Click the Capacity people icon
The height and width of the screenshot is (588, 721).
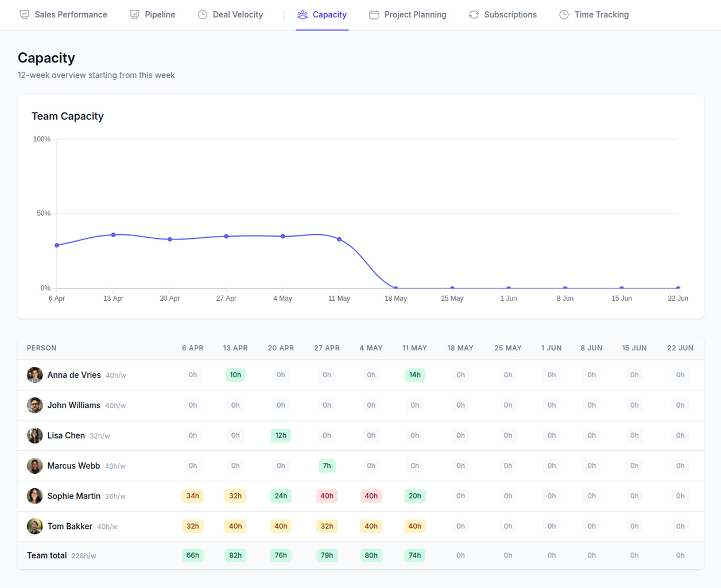(303, 15)
